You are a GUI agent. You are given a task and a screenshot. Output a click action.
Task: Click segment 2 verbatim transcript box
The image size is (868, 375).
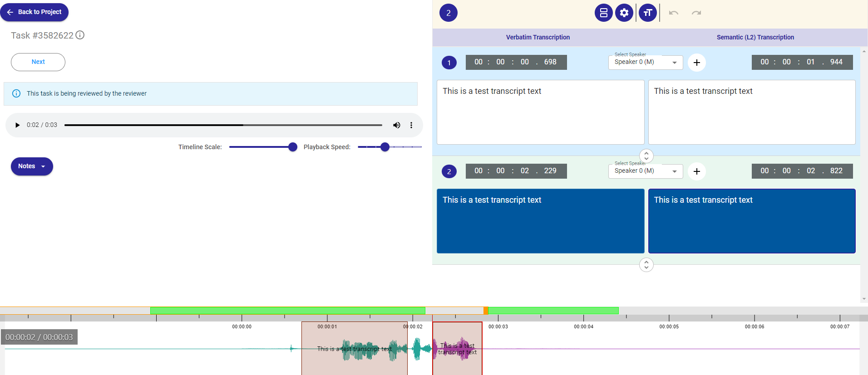click(541, 221)
